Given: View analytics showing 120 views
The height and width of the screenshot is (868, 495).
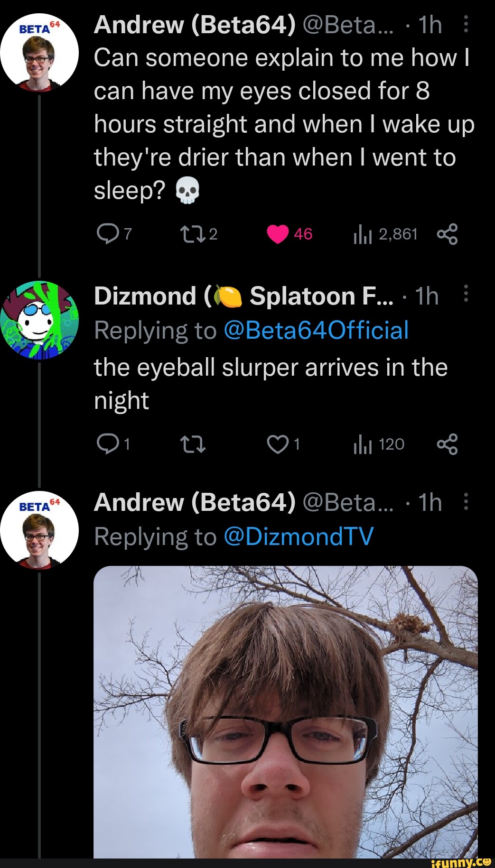Looking at the screenshot, I should (x=363, y=444).
